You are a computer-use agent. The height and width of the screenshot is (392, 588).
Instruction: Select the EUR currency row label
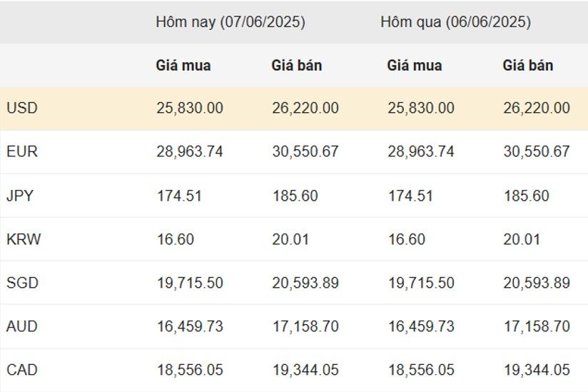point(22,151)
